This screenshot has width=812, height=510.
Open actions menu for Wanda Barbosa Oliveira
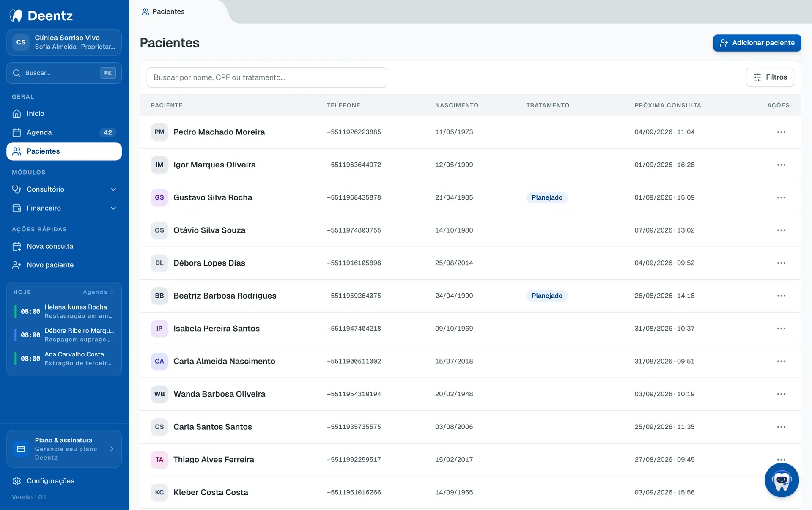781,394
